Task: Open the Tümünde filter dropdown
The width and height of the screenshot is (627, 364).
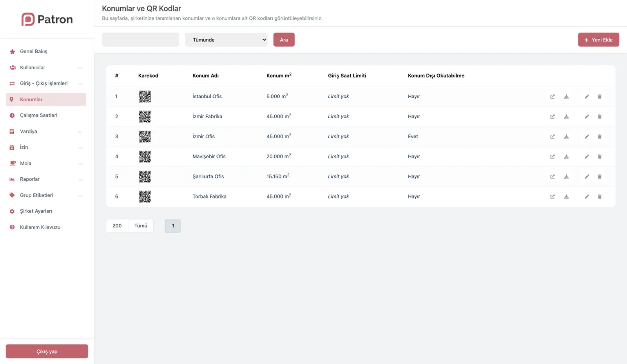Action: pyautogui.click(x=226, y=40)
